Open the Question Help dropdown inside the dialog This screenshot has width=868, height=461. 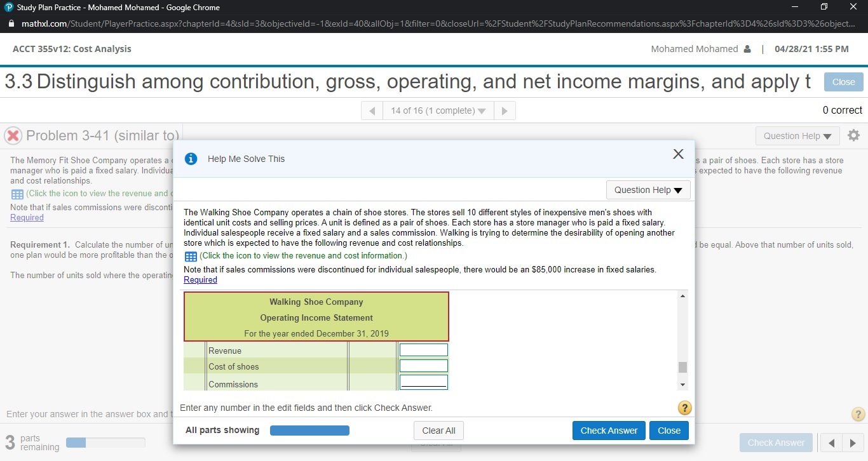[x=648, y=189]
